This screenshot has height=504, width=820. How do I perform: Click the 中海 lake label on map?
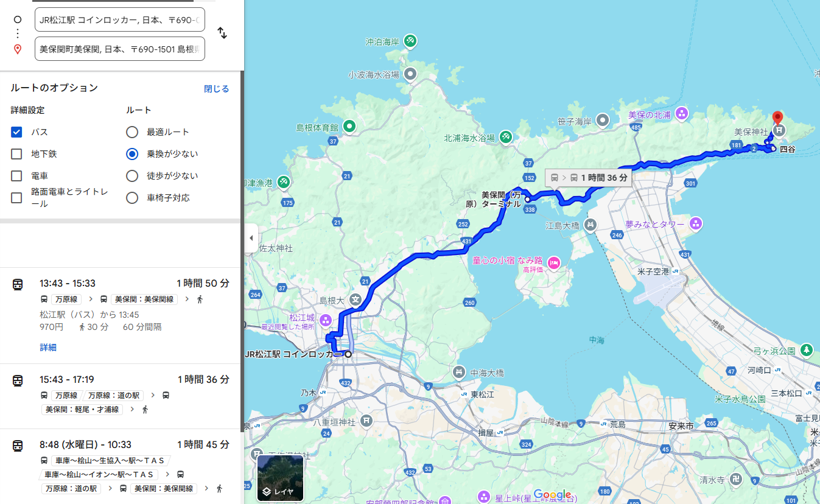(597, 340)
